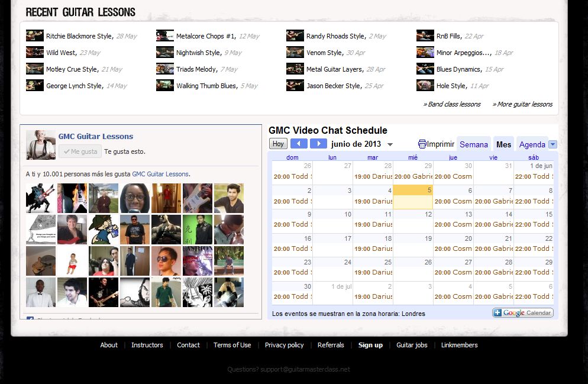Open the RnB Fills lesson thumbnail
This screenshot has width=588, height=384.
coord(425,36)
